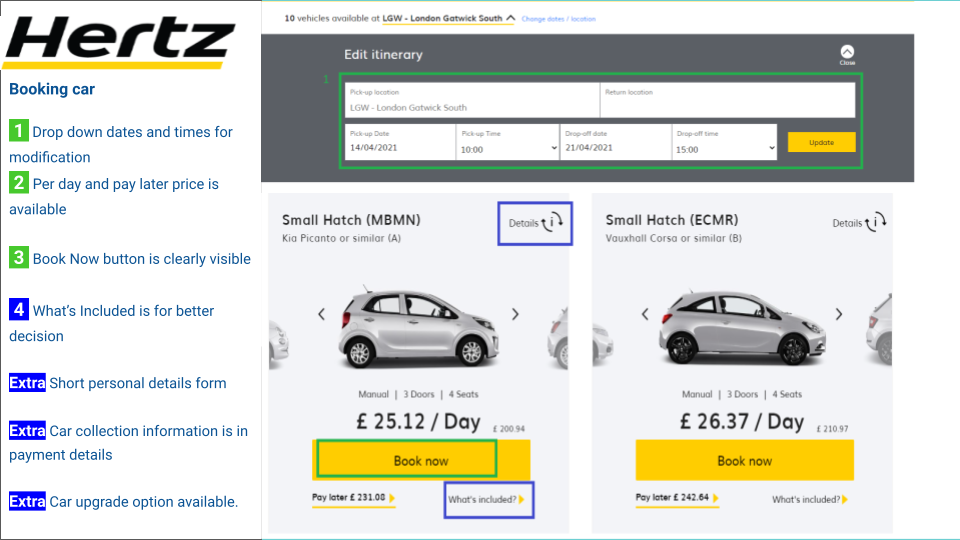Select the Drop-off date field
Screen dimensions: 960x540
pos(615,143)
